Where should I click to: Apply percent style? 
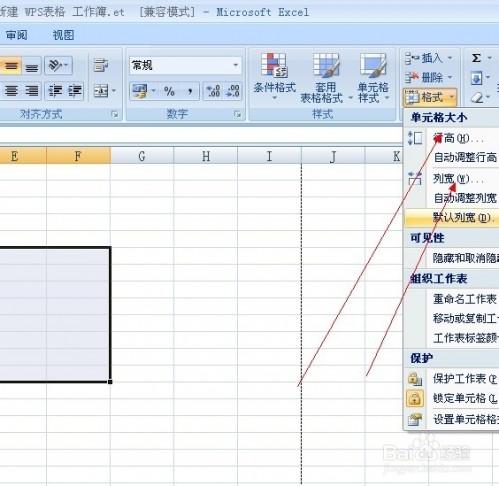coord(169,91)
